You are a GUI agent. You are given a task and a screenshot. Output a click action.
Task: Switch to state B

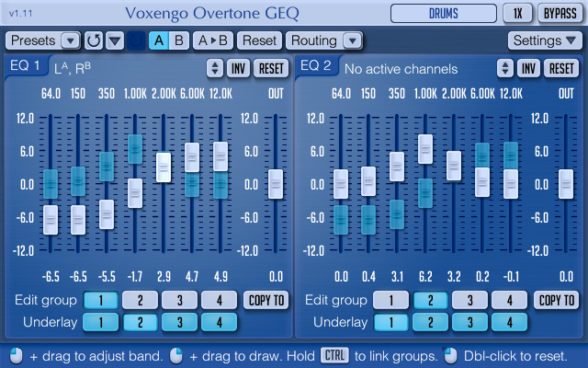tap(179, 40)
